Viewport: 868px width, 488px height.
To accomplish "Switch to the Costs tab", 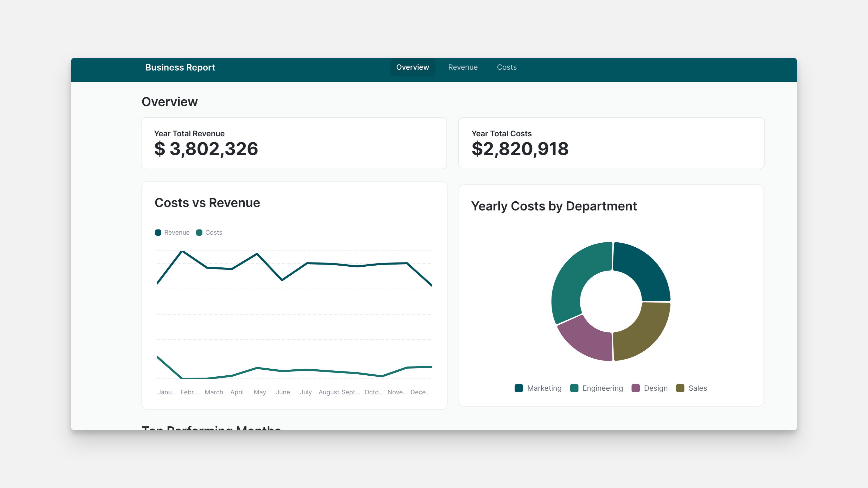I will (507, 67).
